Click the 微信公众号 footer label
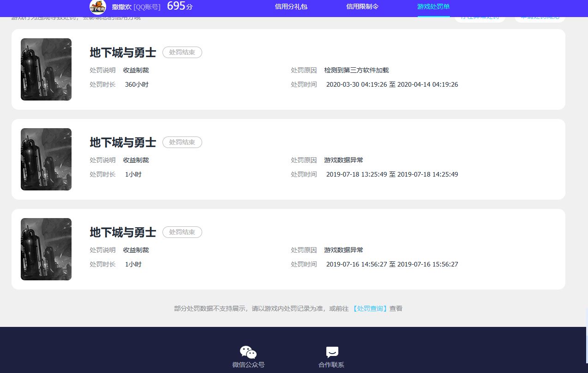Viewport: 588px width, 373px height. click(248, 364)
